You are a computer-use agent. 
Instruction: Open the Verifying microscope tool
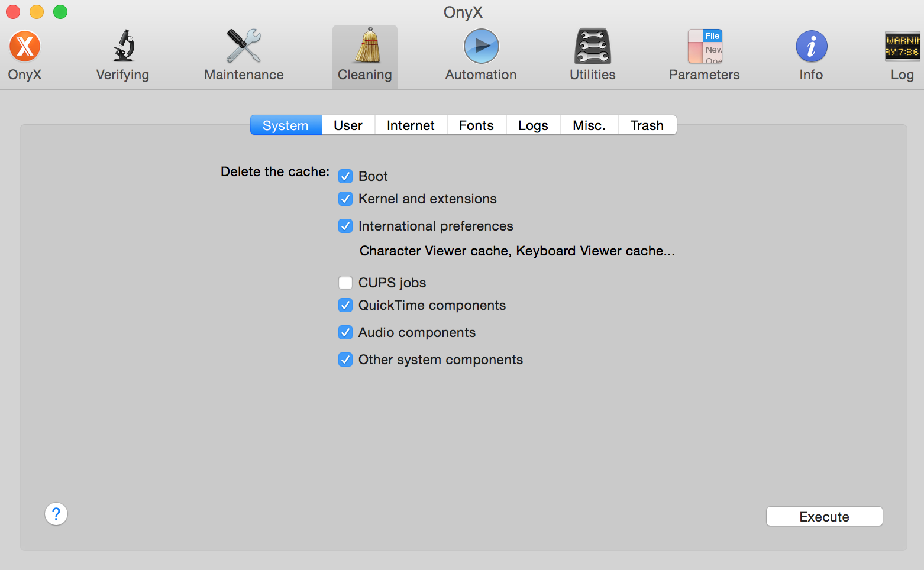click(x=123, y=56)
